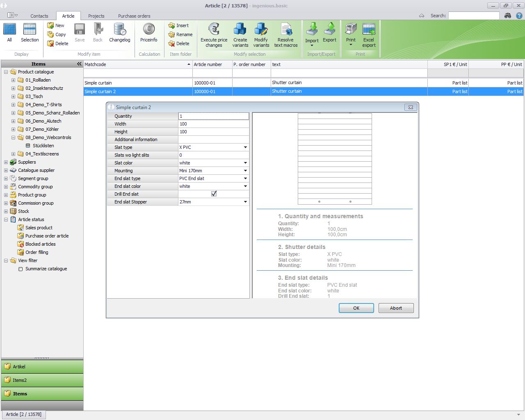Open Priceinfo calculation
525x420 pixels.
click(x=148, y=33)
